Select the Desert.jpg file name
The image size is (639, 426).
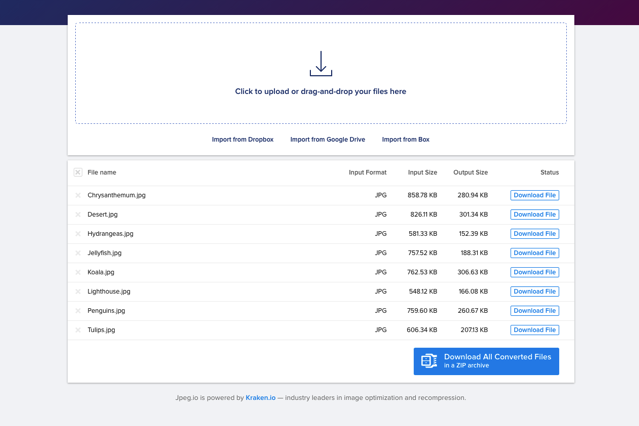[x=102, y=214]
